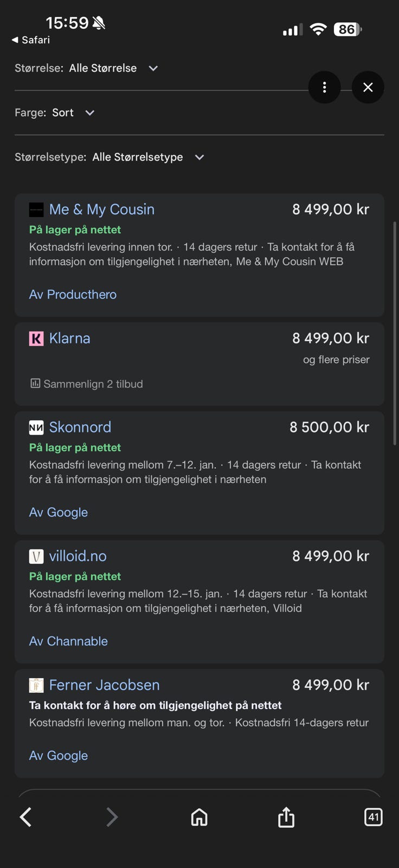Image resolution: width=399 pixels, height=868 pixels.
Task: Go to the browser home icon
Action: (200, 817)
